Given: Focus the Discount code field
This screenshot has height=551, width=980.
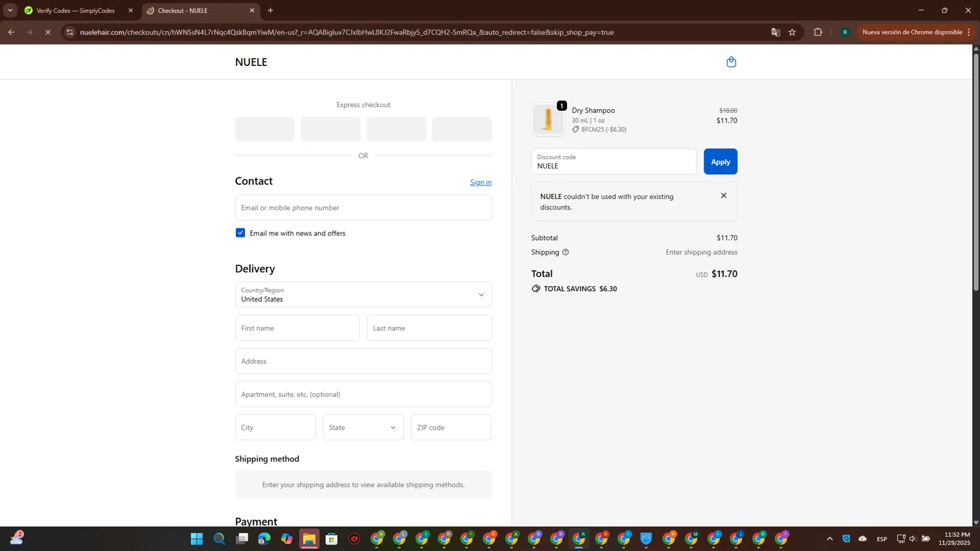Looking at the screenshot, I should point(613,162).
